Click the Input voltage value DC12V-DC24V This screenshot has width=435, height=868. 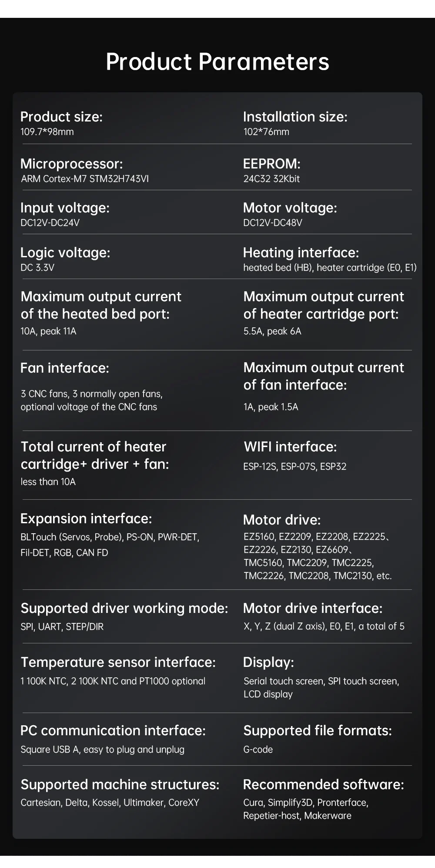point(50,223)
